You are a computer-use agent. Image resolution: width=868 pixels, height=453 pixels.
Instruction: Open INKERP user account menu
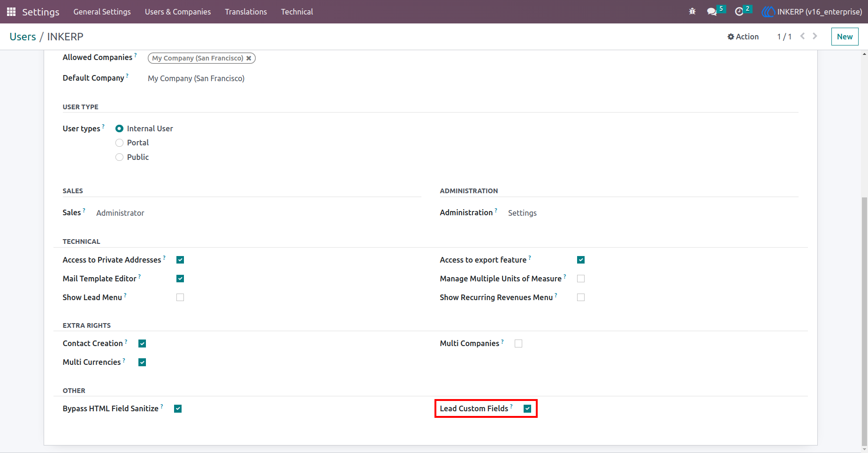point(812,12)
